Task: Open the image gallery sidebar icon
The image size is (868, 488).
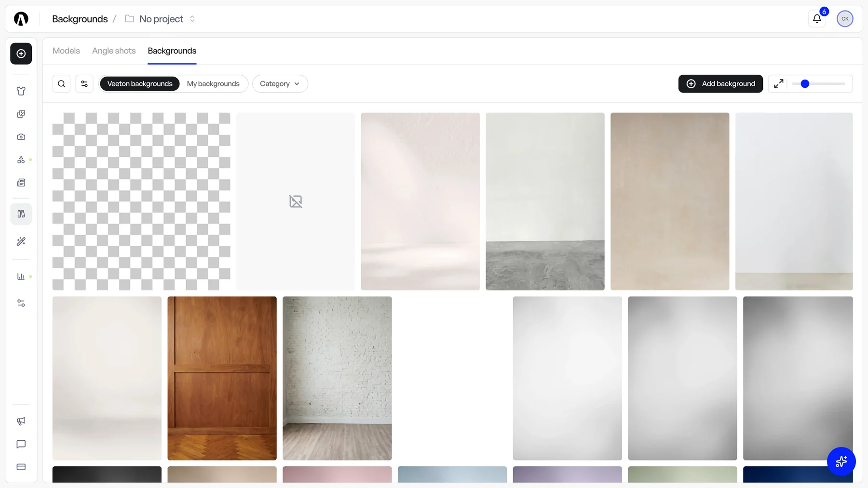Action: [21, 114]
